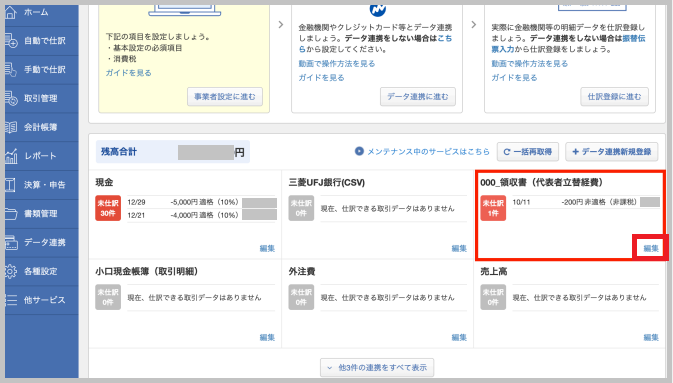This screenshot has width=673, height=383.
Task: Open 動画で操作方法を見る in data-linking card
Action: [x=337, y=64]
